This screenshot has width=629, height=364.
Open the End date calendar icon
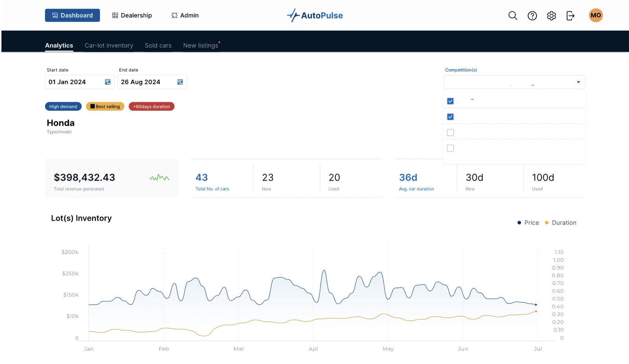point(180,82)
